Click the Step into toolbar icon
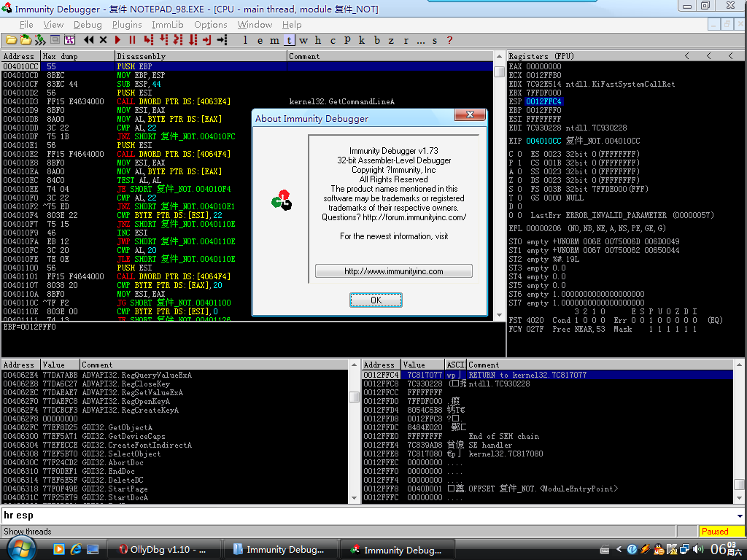The image size is (747, 560). coord(149,41)
